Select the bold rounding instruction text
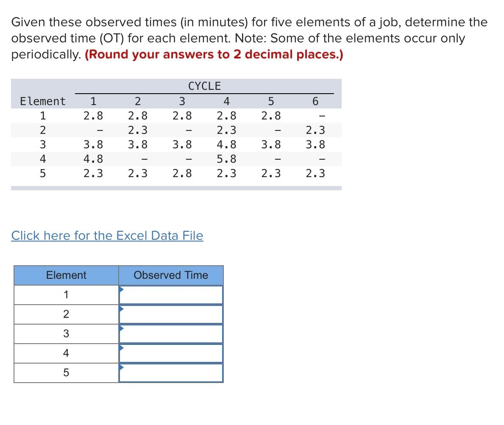The width and height of the screenshot is (504, 425). (x=214, y=54)
